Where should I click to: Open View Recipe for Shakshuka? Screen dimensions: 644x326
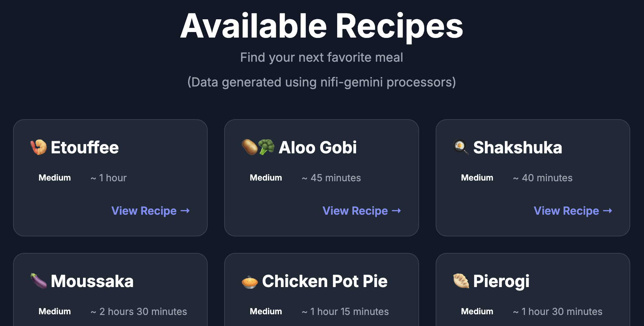pos(573,211)
